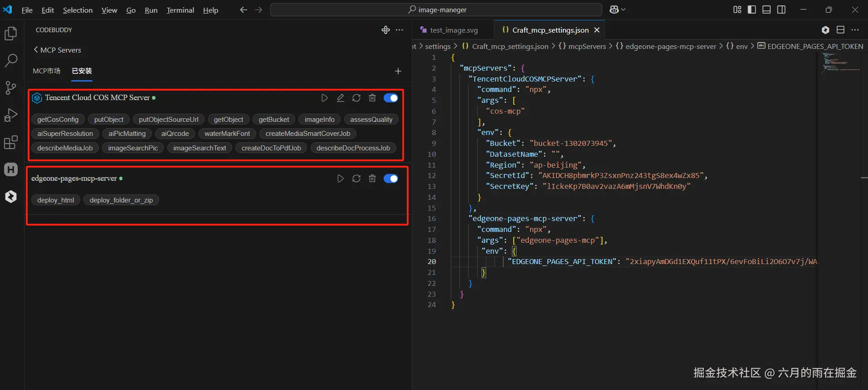The image size is (868, 390).
Task: Refresh the edgeone-pages-mcp-server
Action: coord(356,178)
